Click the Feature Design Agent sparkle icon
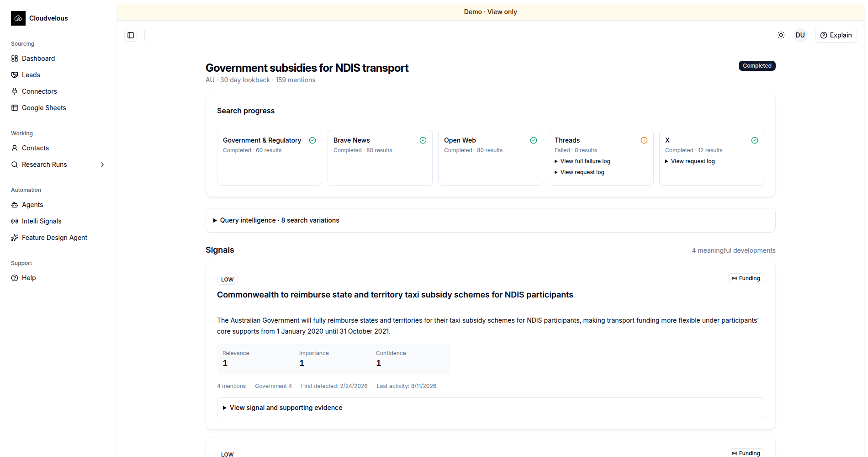868x457 pixels. [15, 238]
